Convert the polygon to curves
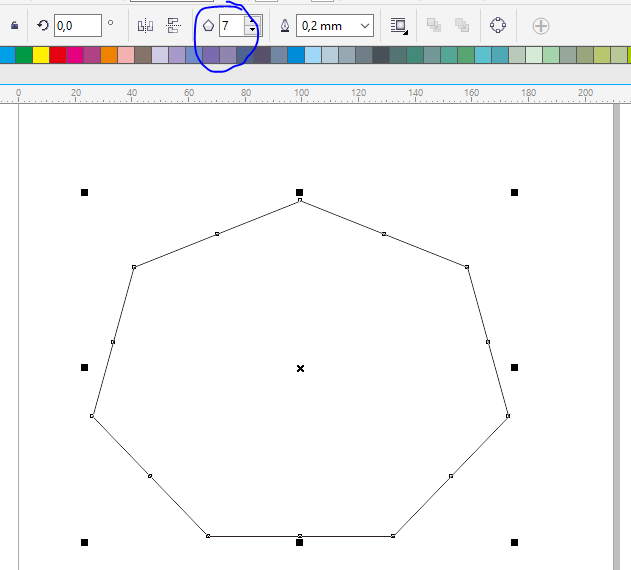The image size is (631, 570). [x=498, y=25]
